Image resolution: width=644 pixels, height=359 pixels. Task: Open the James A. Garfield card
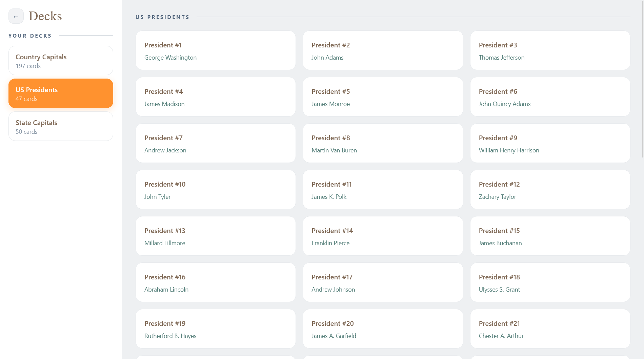383,329
